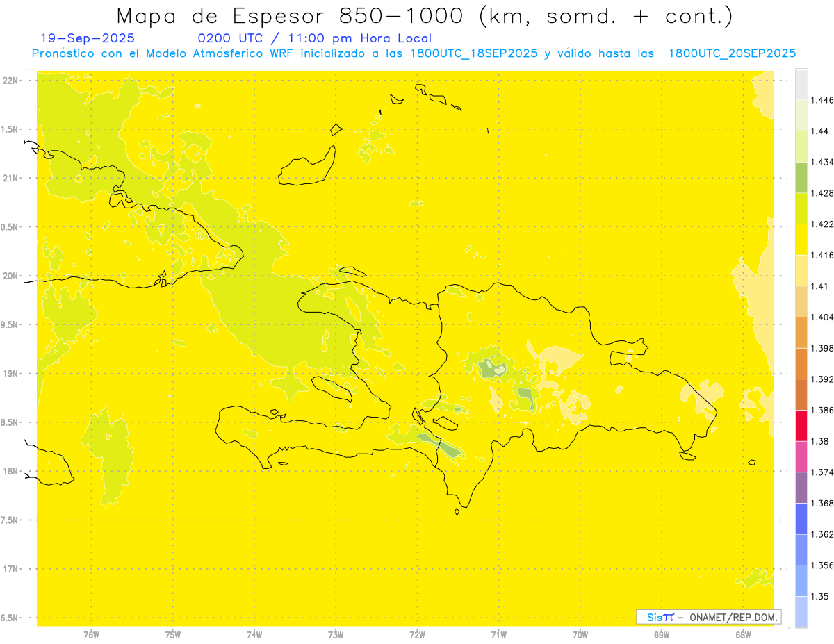Screen dimensions: 834x644
Task: Click the "72W" longitude label
Action: 417,635
